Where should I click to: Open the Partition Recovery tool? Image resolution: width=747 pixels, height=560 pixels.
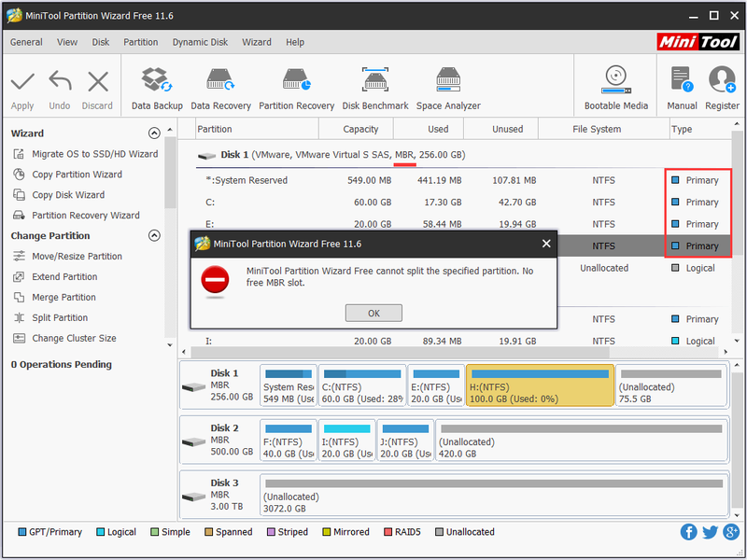point(296,89)
